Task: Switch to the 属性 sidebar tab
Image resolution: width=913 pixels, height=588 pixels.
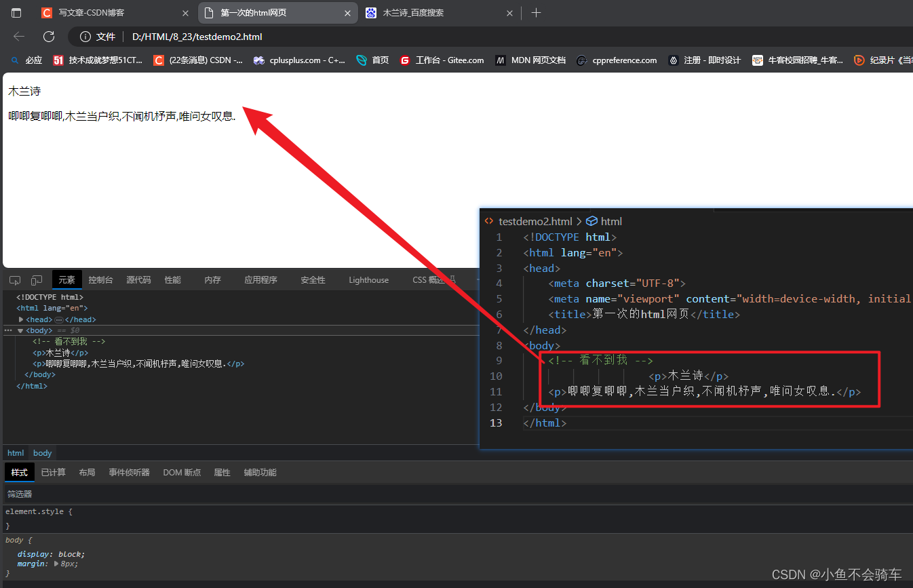Action: pos(222,473)
